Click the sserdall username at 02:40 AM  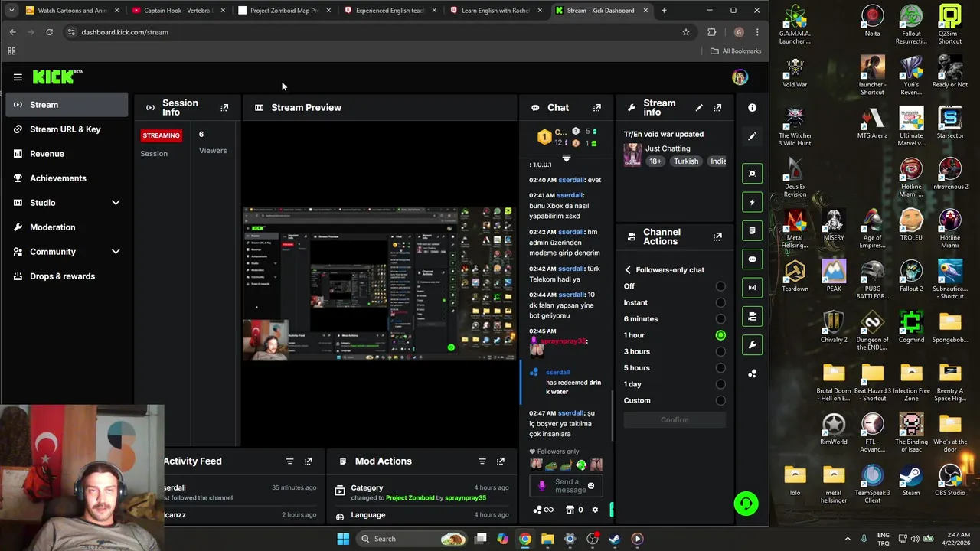[571, 180]
